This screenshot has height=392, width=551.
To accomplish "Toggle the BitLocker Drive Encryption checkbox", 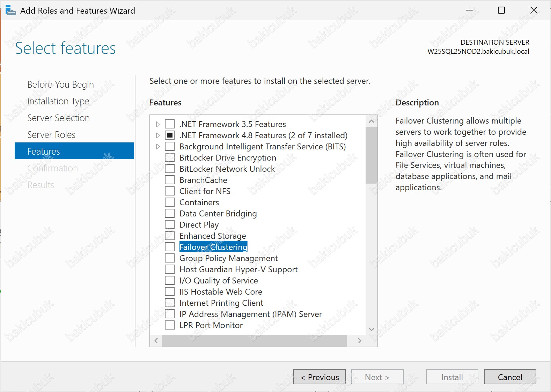I will click(x=170, y=158).
